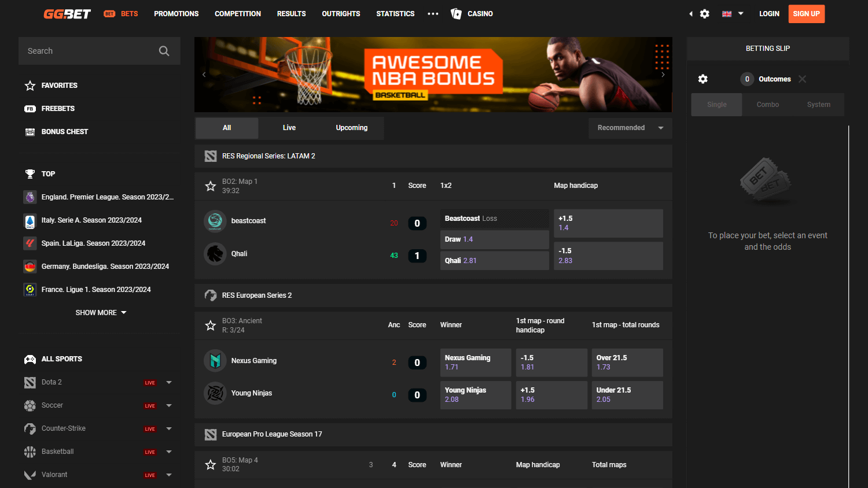Open the language flag dropdown

tap(733, 14)
